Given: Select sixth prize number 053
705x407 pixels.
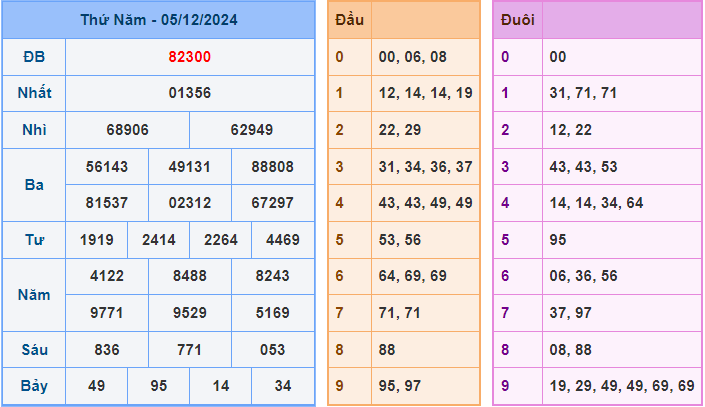Looking at the screenshot, I should coord(272,349).
